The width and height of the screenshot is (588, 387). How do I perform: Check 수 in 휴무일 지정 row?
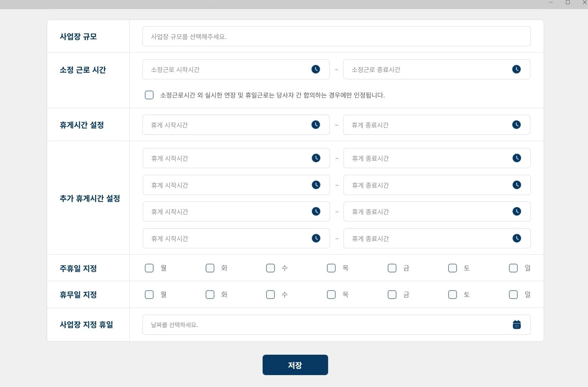coord(270,295)
